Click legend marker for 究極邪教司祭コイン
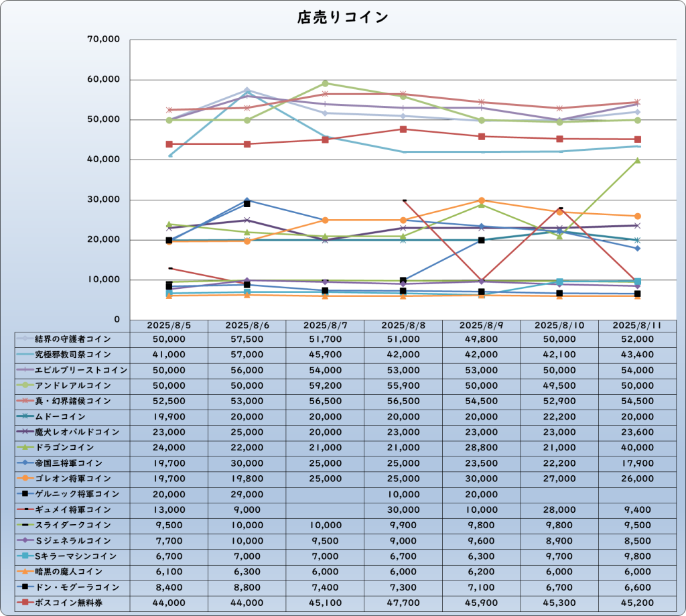The height and width of the screenshot is (616, 686). [25, 355]
